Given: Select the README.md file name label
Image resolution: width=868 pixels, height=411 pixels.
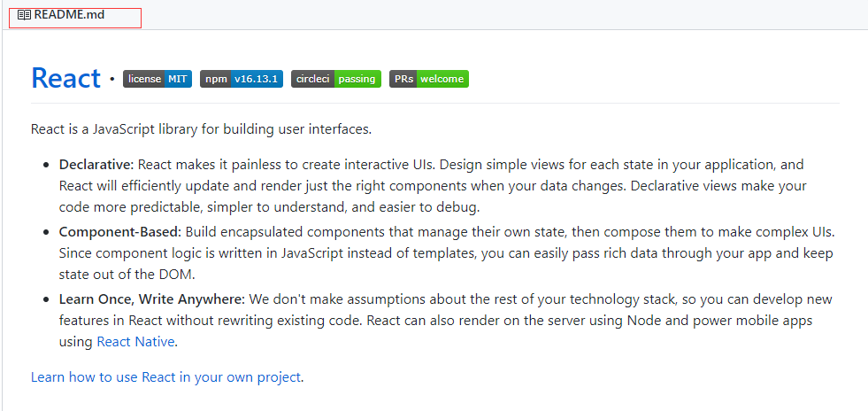Looking at the screenshot, I should pyautogui.click(x=69, y=15).
